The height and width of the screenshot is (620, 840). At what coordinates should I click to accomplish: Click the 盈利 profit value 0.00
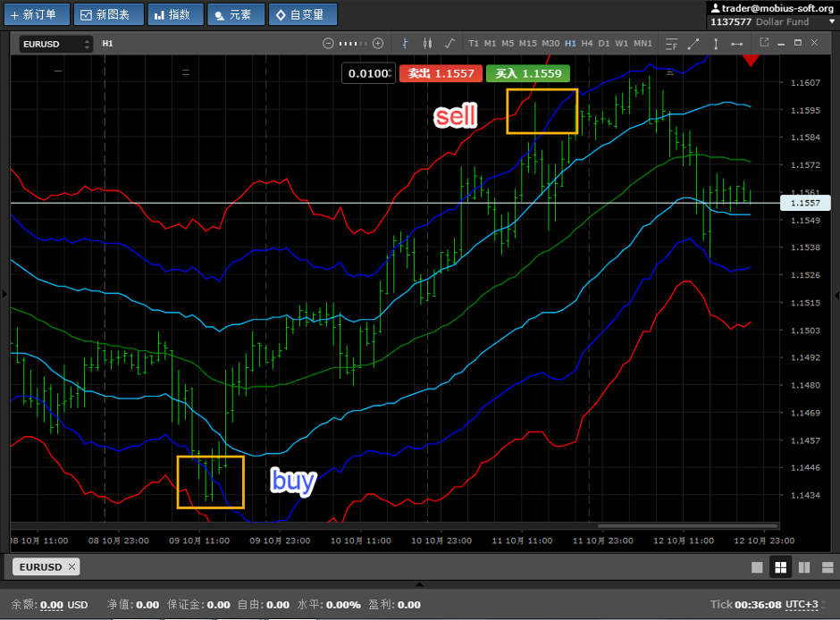408,605
